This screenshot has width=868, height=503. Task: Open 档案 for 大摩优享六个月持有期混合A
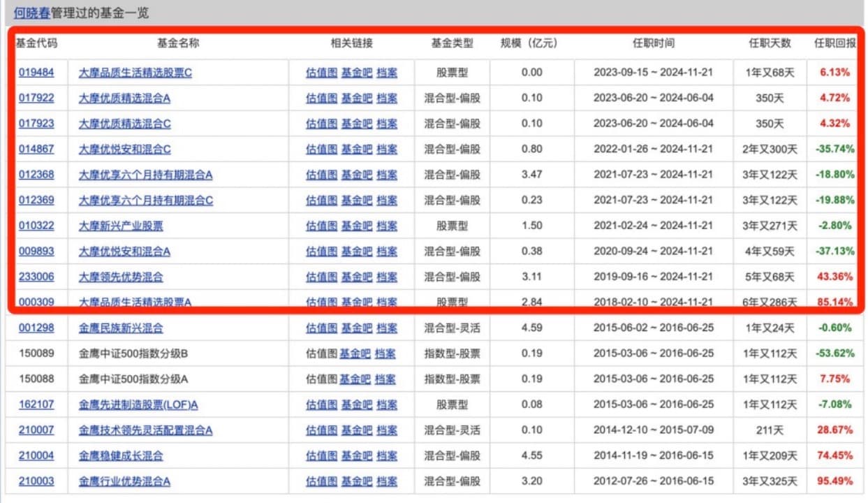(386, 175)
